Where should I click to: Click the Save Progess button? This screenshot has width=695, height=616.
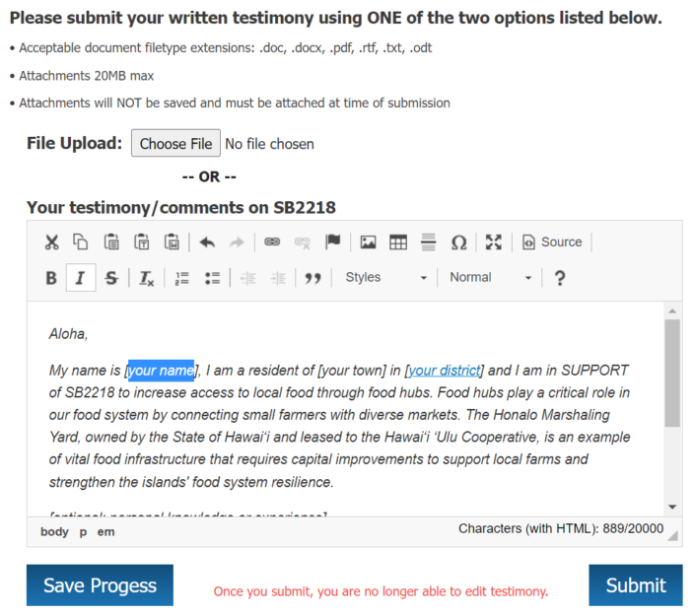tap(100, 585)
